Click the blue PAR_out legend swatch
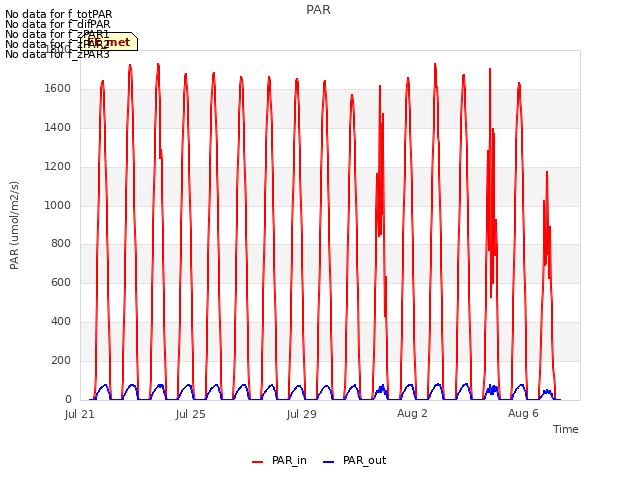Viewport: 640px width, 480px height. point(329,462)
